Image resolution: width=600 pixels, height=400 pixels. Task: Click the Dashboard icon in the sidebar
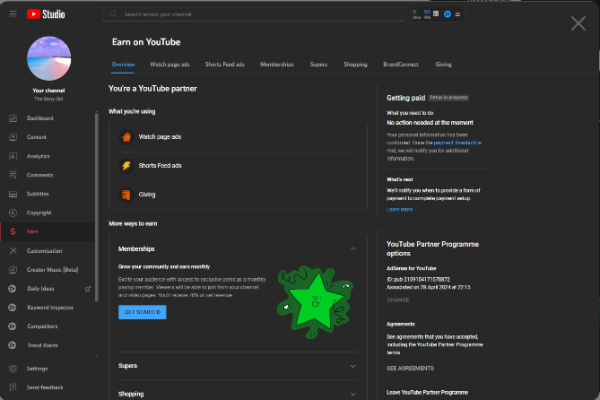pyautogui.click(x=13, y=119)
